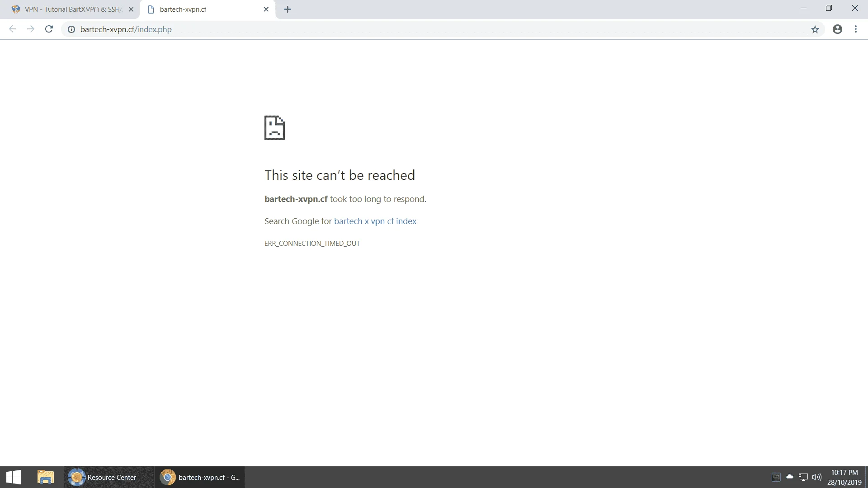Open the taskbar clock showing 10:17 PM
Screen dimensions: 868x488
pos(844,478)
